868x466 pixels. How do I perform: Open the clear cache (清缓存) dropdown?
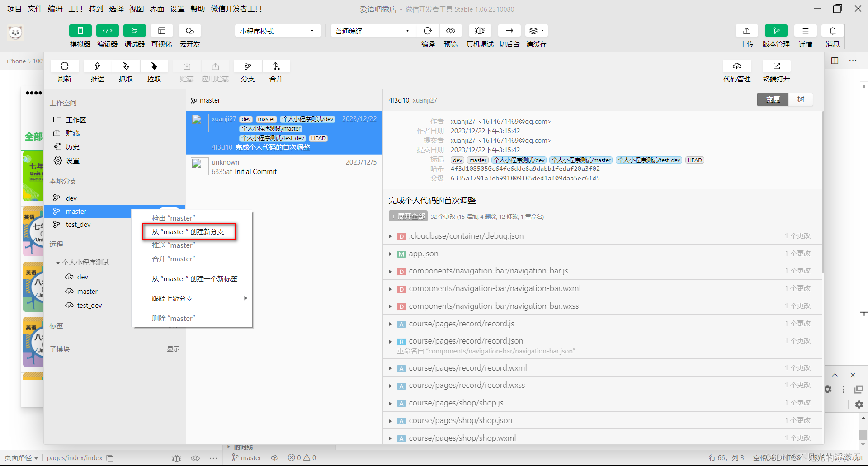[x=537, y=31]
